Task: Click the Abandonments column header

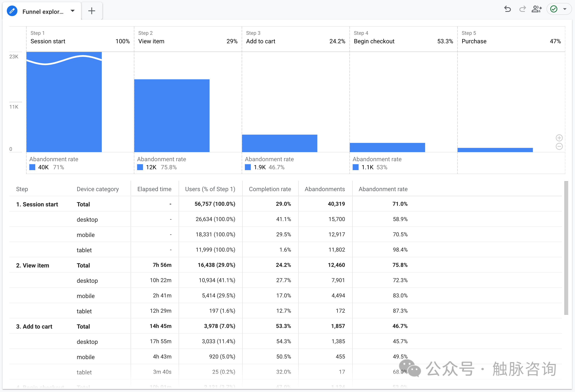Action: pyautogui.click(x=325, y=189)
